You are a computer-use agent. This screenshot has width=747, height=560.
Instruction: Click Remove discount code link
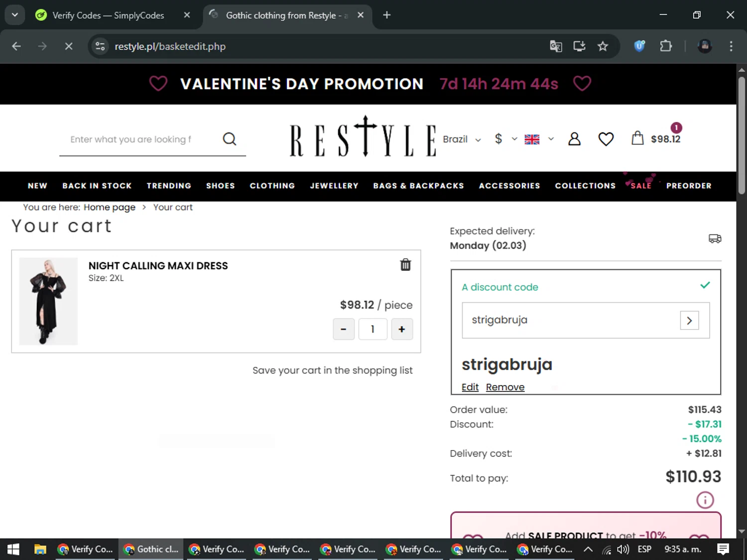tap(505, 387)
